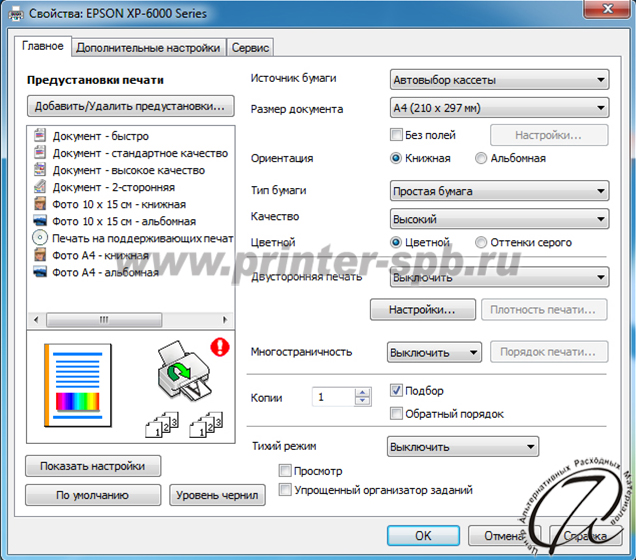Click the 'Копии' number input field
Viewport: 636px width, 560px height.
[x=333, y=397]
